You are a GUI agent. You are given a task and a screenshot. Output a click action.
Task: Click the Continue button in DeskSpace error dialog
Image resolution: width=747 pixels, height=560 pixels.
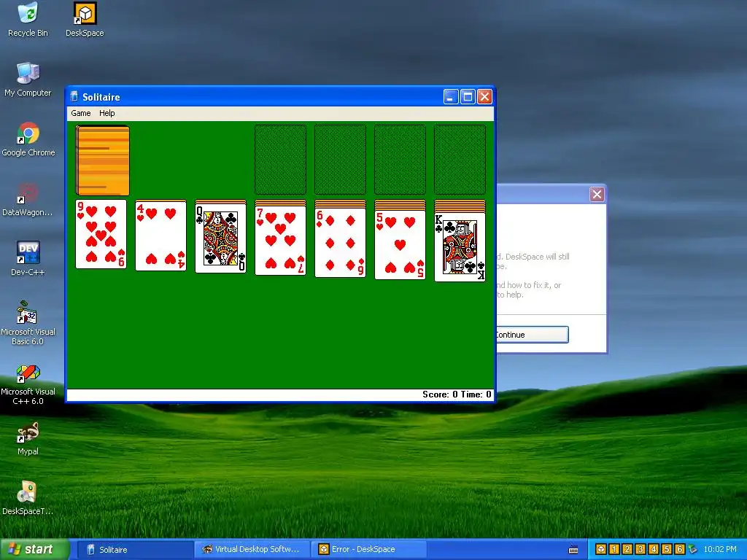(532, 334)
